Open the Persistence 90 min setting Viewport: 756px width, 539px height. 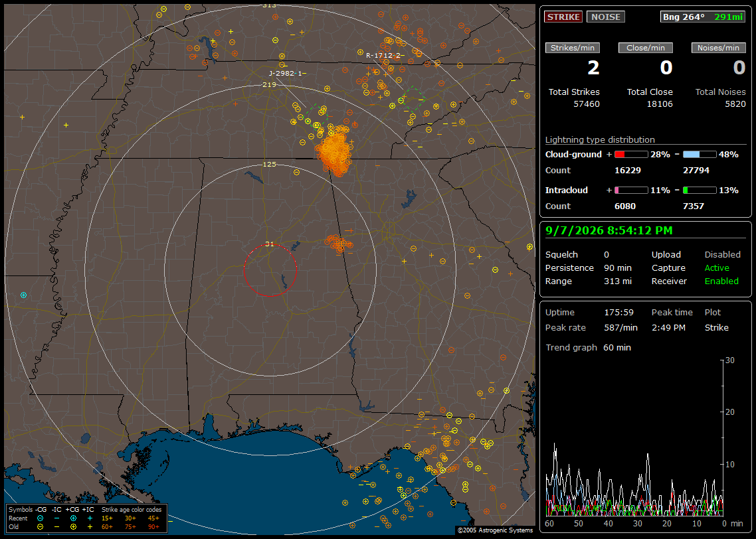tap(618, 268)
